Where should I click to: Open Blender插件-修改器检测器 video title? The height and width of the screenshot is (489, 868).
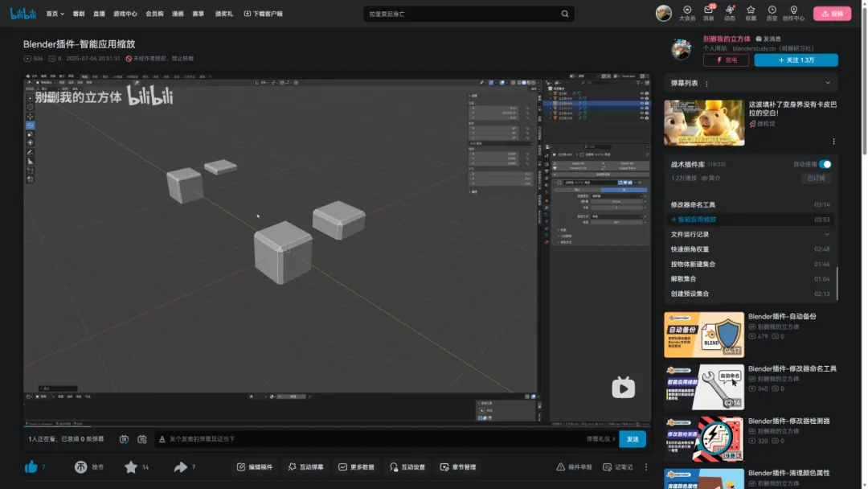click(789, 421)
